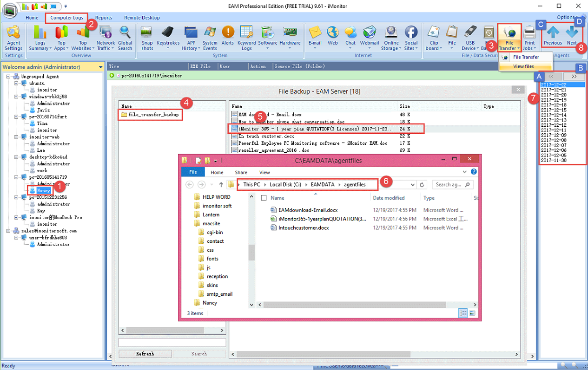This screenshot has width=588, height=370.
Task: Select file_transfer_backup folder
Action: click(150, 115)
